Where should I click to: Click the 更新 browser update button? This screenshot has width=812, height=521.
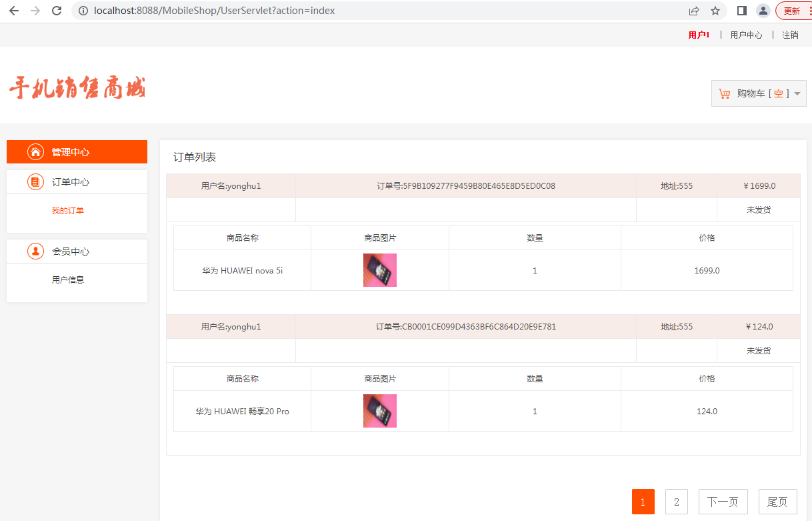coord(793,11)
